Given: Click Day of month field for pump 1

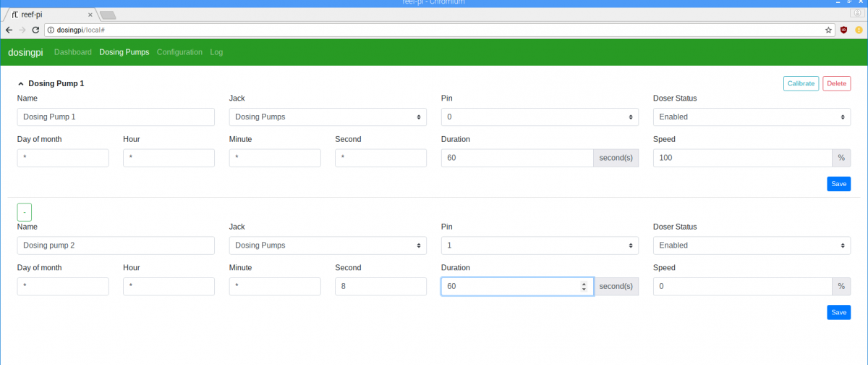Looking at the screenshot, I should pyautogui.click(x=63, y=158).
